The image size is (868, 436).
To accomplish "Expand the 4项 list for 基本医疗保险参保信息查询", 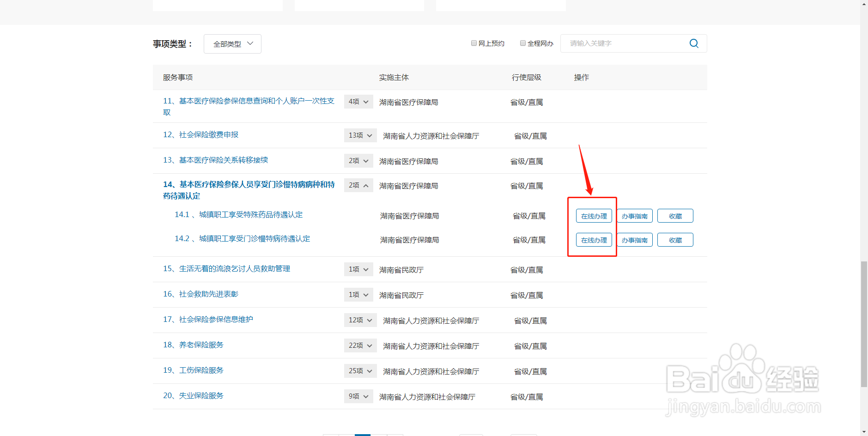I will tap(358, 102).
